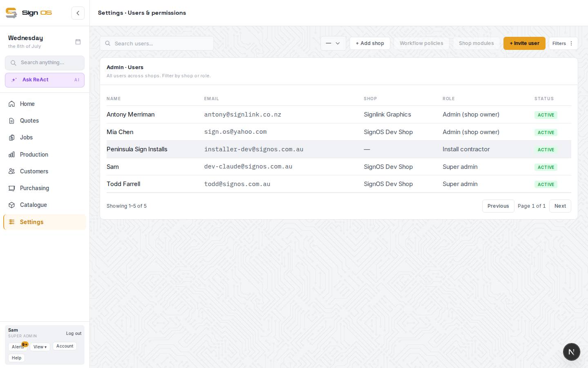Click the Purchasing icon in sidebar
This screenshot has height=368, width=588.
click(x=12, y=188)
